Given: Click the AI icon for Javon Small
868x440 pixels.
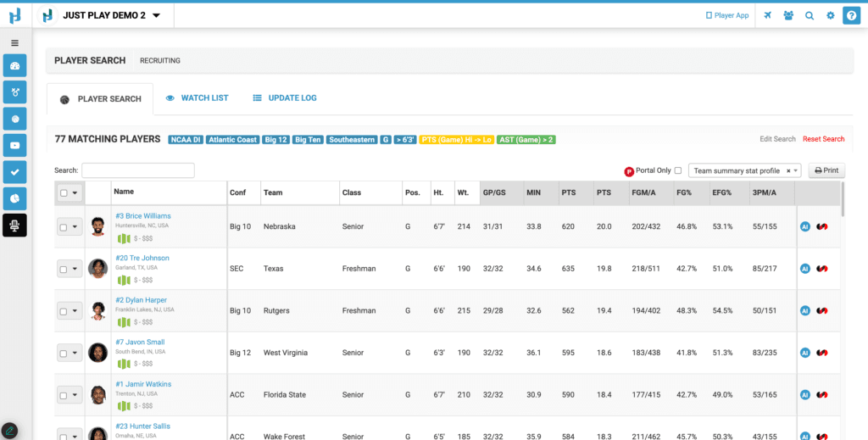Looking at the screenshot, I should (x=805, y=353).
